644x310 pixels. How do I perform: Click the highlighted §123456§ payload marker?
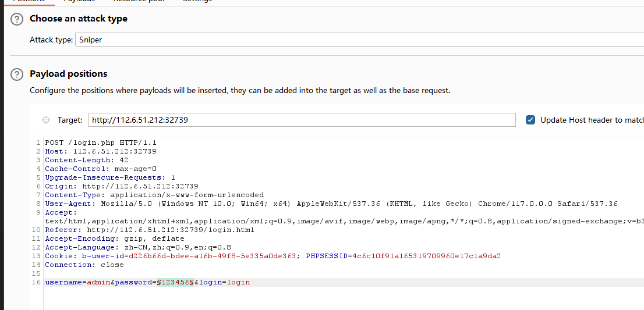point(175,282)
